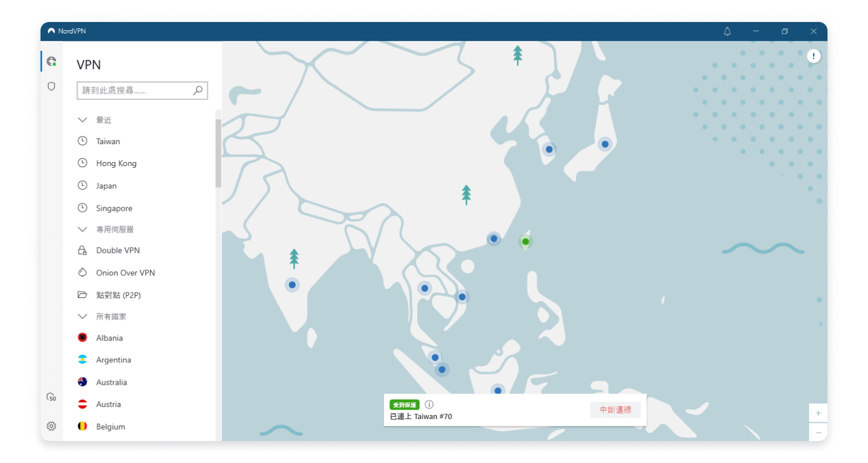Zoom out the map with minus button
Viewport: 868px width, 463px height.
[x=818, y=432]
